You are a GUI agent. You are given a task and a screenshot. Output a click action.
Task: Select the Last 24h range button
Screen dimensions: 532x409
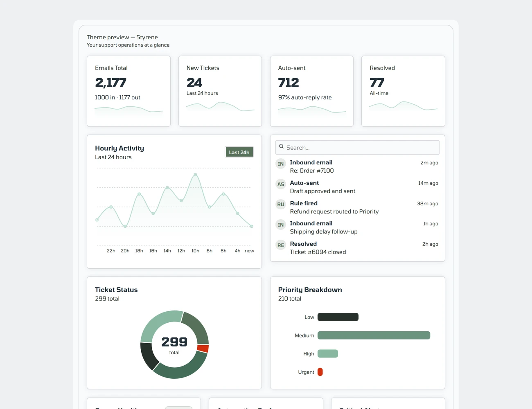[x=239, y=152]
